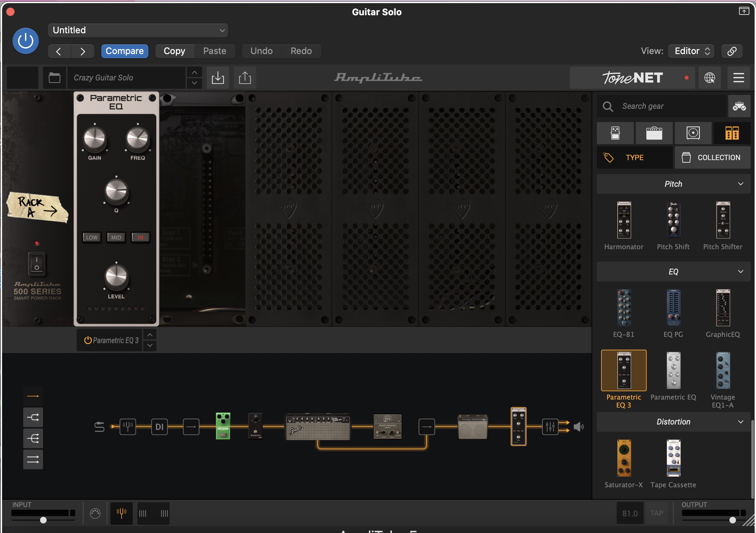This screenshot has width=756, height=533.
Task: Select the Vintage EQ1-A rack unit
Action: coord(723,380)
